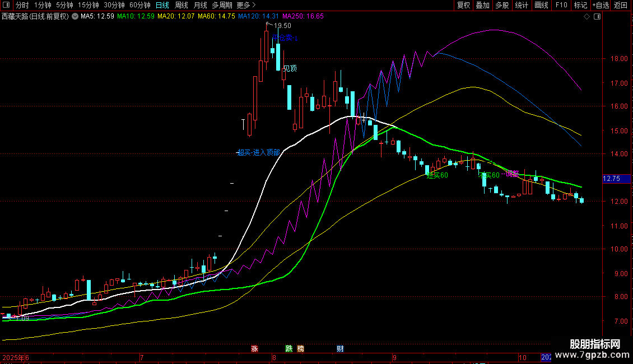Image resolution: width=633 pixels, height=364 pixels.
Task: Click the month 9 marker on date axis
Action: (394, 357)
